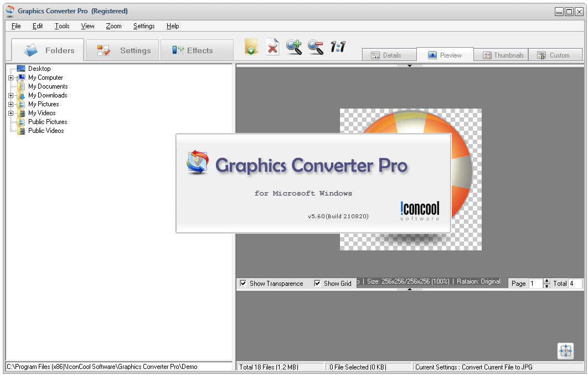
Task: Click the red X delete file icon
Action: click(x=272, y=47)
